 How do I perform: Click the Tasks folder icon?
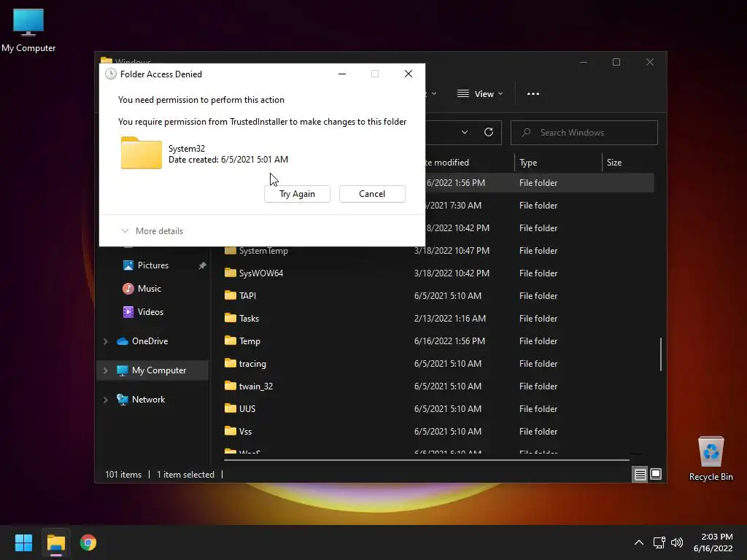(231, 318)
